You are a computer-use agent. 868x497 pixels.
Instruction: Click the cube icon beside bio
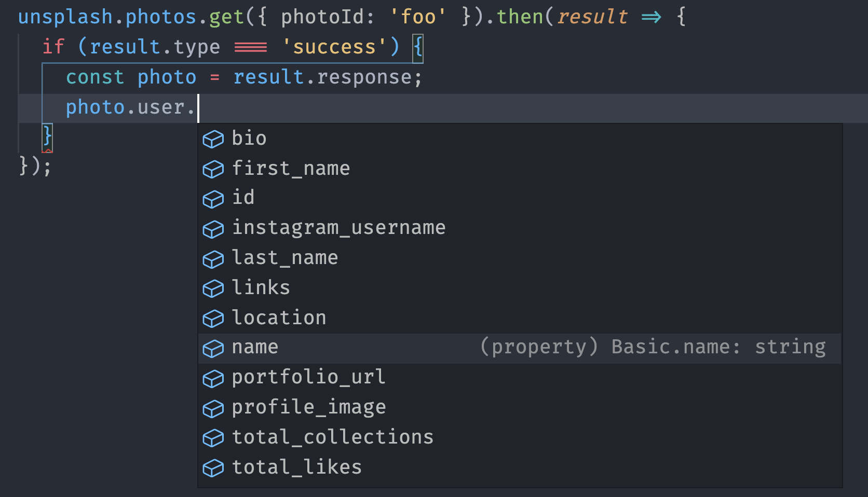pos(213,139)
